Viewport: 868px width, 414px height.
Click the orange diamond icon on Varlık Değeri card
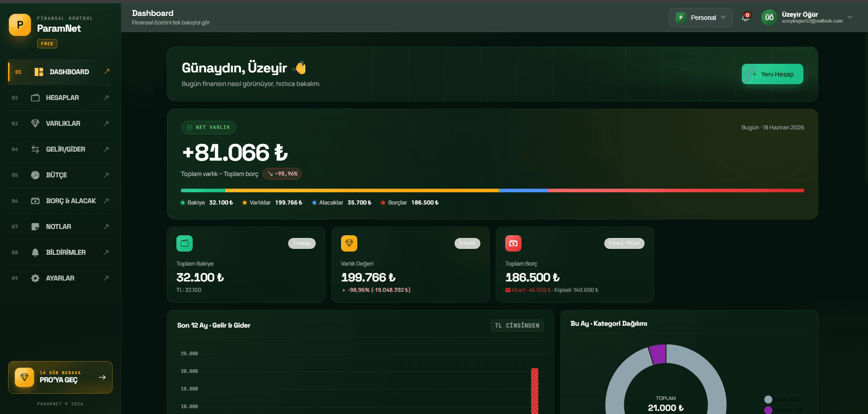coord(349,243)
